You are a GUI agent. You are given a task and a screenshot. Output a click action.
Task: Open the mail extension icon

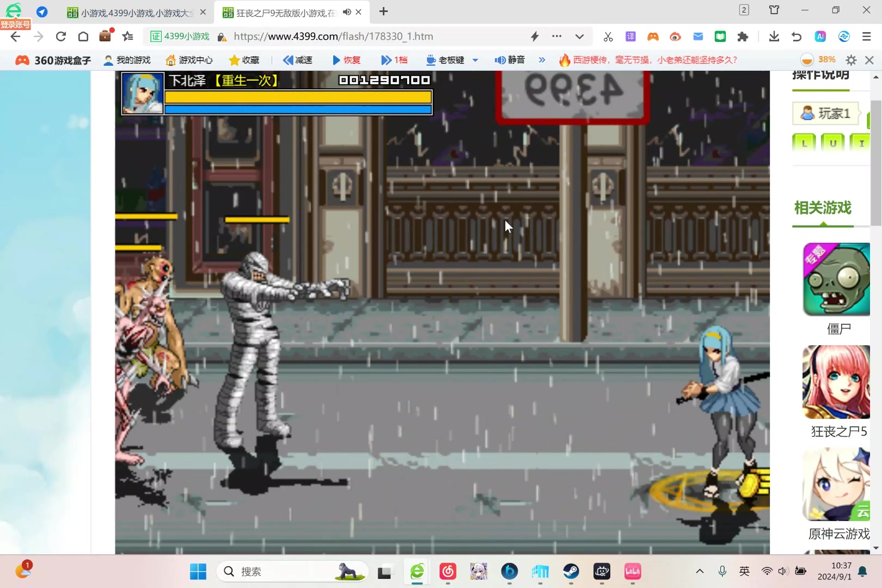click(698, 36)
